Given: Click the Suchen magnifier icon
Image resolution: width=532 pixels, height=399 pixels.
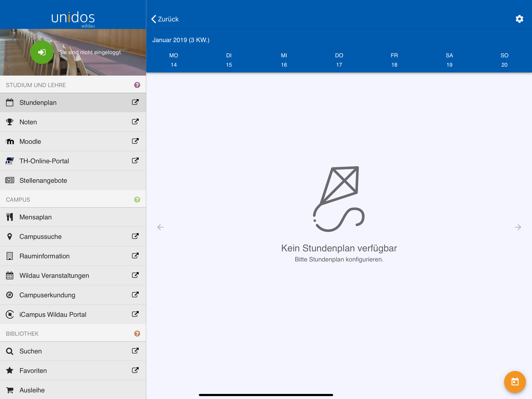Looking at the screenshot, I should click(x=10, y=351).
